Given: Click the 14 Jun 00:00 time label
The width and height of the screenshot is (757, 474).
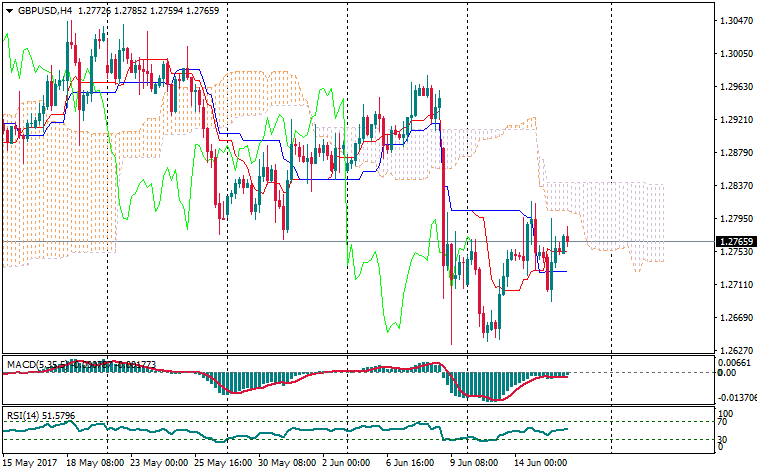Looking at the screenshot, I should tap(540, 463).
